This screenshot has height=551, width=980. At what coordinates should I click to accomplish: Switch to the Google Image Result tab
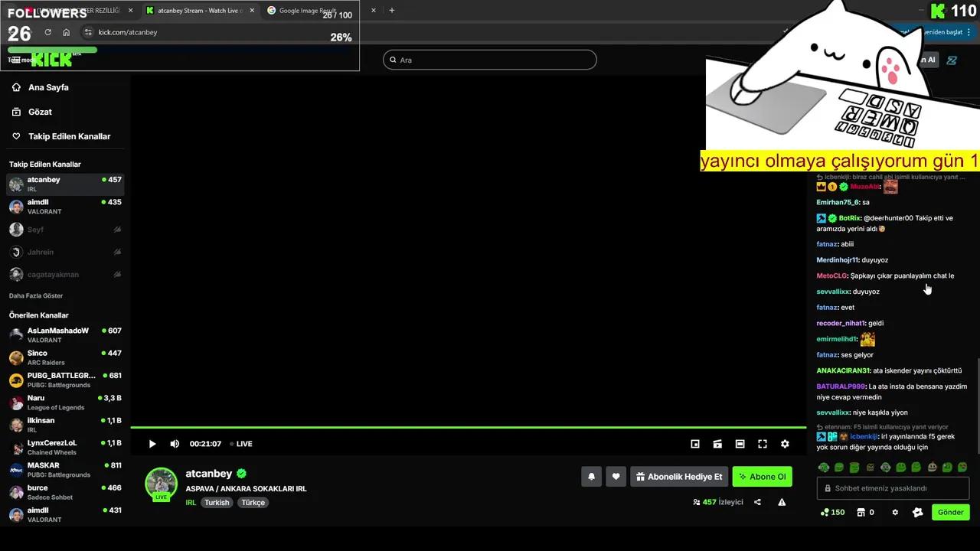[x=311, y=11]
